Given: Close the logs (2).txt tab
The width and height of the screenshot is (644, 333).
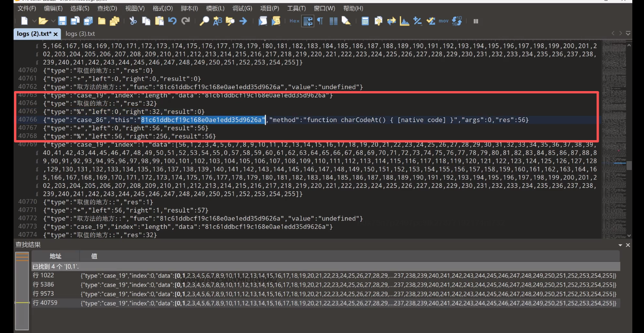Looking at the screenshot, I should tap(56, 34).
